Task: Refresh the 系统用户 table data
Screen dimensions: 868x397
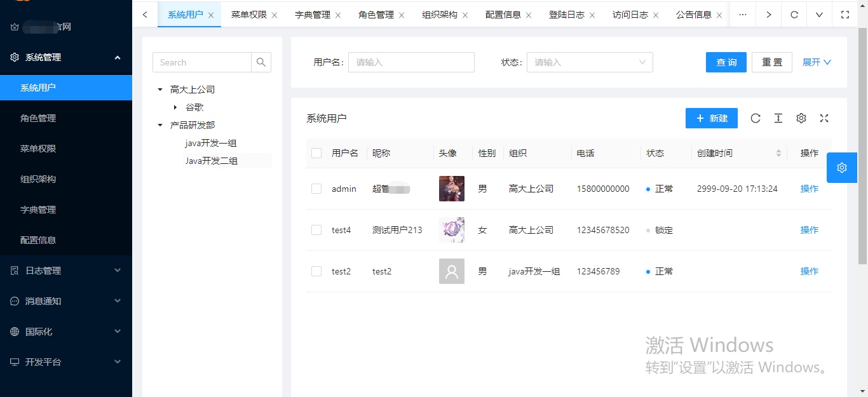Action: [x=755, y=118]
